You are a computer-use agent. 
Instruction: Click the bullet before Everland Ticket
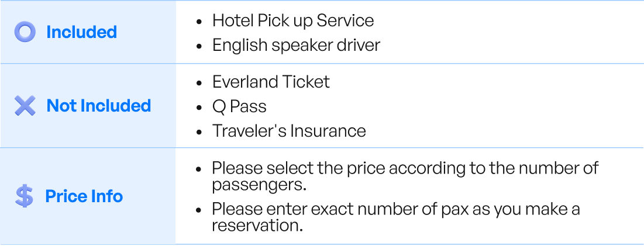coord(200,83)
